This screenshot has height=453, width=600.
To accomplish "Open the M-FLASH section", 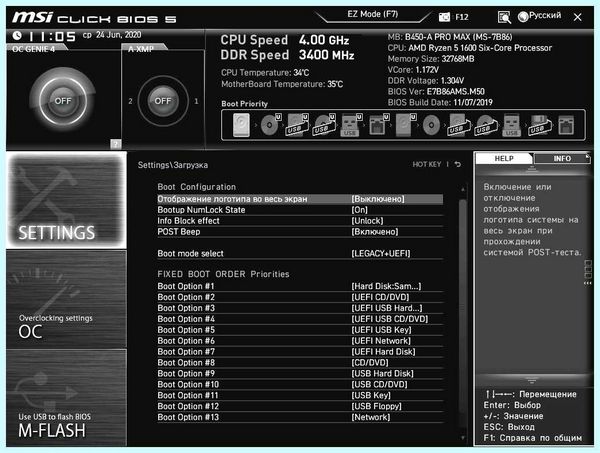I will tap(66, 398).
